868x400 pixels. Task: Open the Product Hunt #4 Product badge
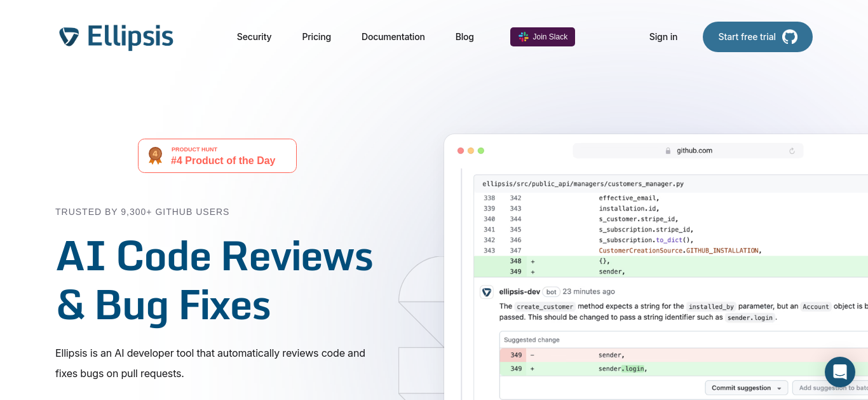[217, 156]
